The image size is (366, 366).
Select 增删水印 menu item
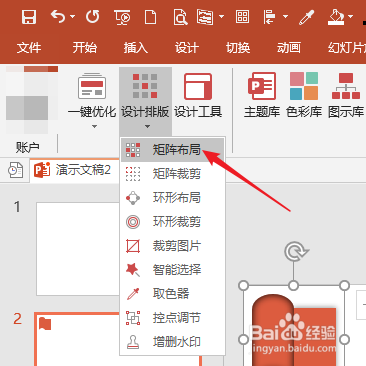172,342
